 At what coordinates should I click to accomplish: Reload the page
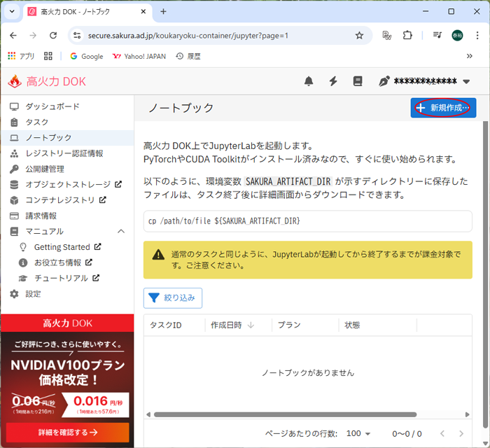click(x=53, y=35)
